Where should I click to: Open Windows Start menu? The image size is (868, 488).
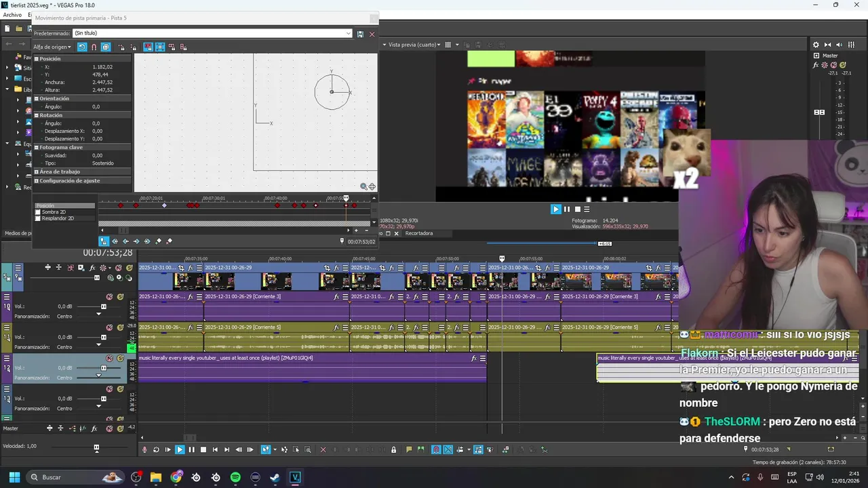[14, 477]
